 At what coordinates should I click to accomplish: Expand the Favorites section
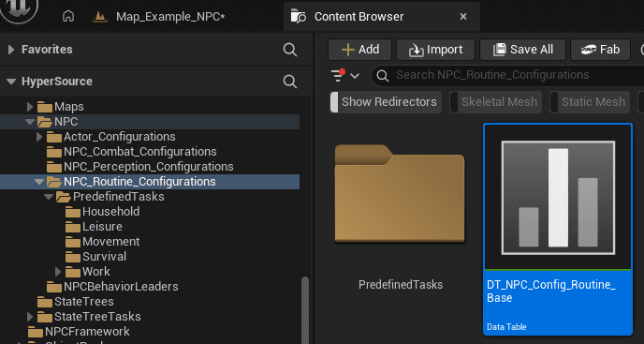click(11, 50)
